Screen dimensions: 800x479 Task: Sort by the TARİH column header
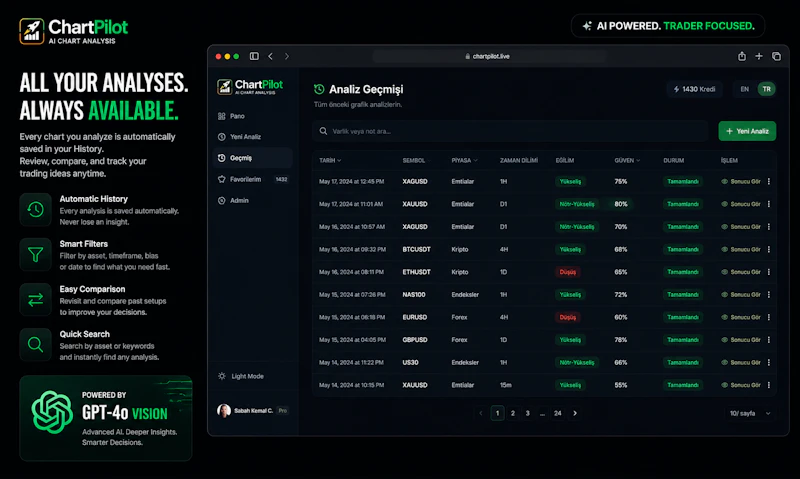click(330, 160)
